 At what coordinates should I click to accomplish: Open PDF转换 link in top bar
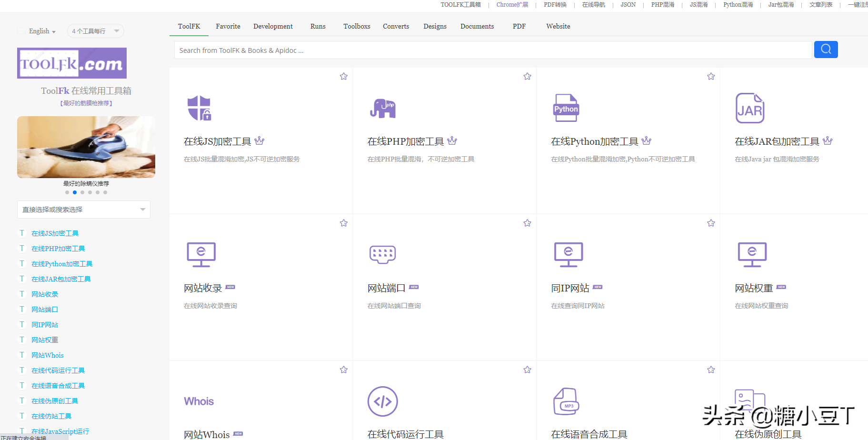click(555, 5)
